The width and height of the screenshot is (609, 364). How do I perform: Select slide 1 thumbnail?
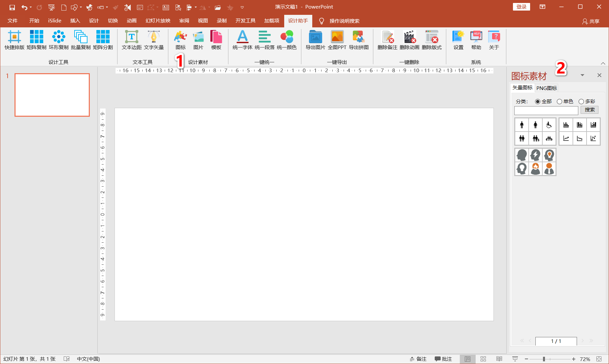52,95
